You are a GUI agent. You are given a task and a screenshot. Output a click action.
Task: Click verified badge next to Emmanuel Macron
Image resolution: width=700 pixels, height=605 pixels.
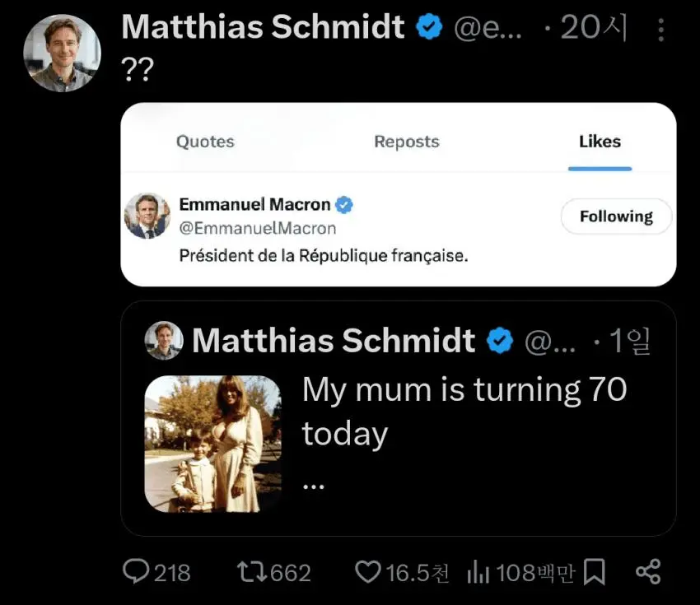pyautogui.click(x=343, y=204)
